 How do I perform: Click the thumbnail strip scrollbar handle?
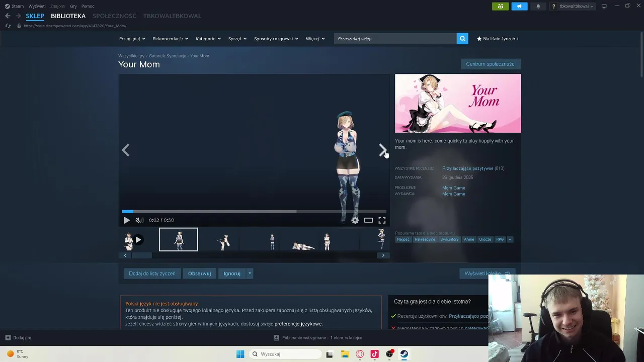tap(141, 255)
